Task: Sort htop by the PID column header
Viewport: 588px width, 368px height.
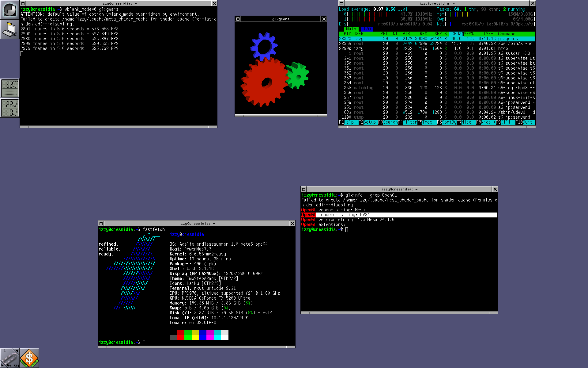Action: [347, 34]
